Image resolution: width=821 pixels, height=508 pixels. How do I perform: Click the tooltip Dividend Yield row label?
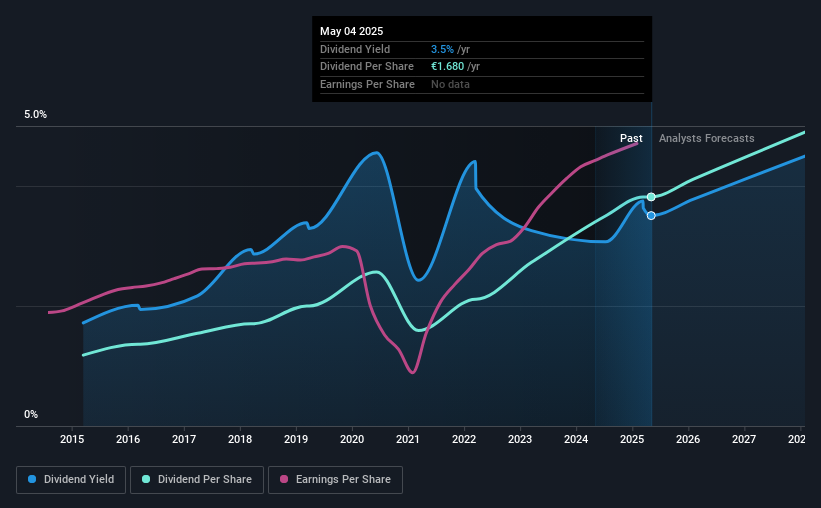[x=355, y=49]
